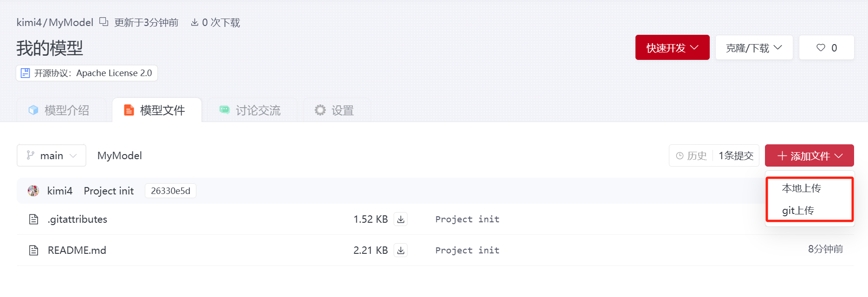
Task: Click the heart like icon
Action: click(821, 48)
